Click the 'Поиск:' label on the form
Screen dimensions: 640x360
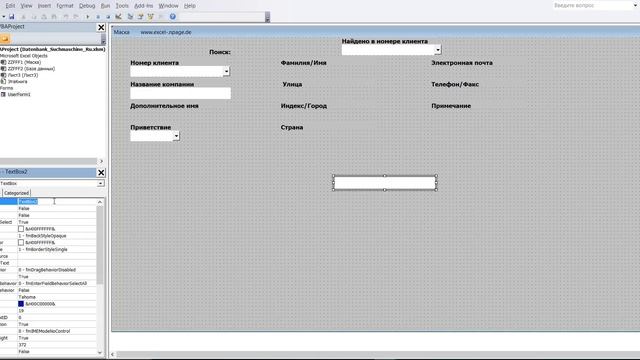click(220, 52)
